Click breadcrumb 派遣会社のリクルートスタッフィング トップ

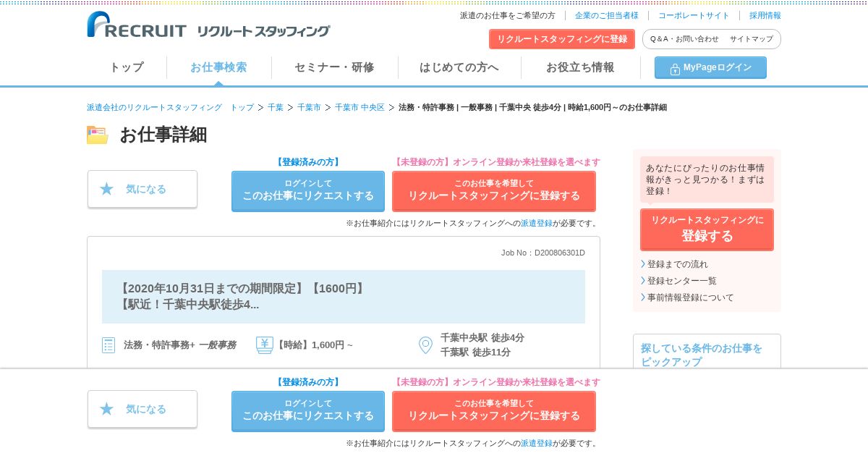point(170,107)
